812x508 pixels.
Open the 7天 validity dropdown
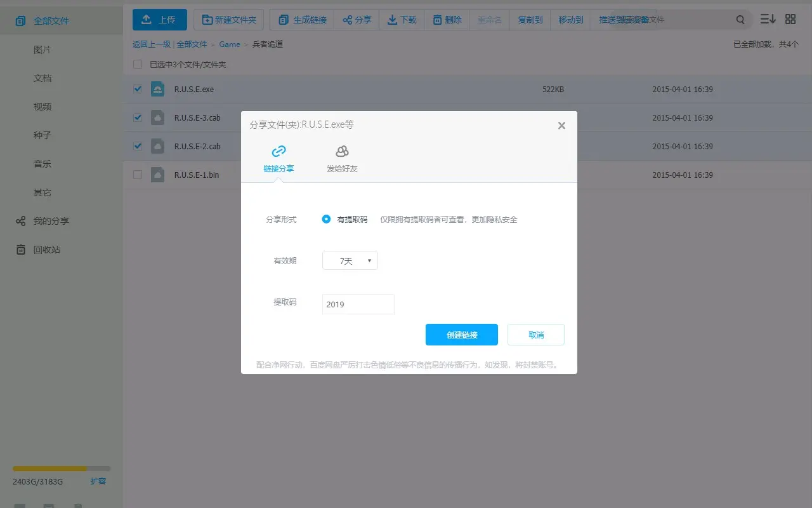(350, 260)
